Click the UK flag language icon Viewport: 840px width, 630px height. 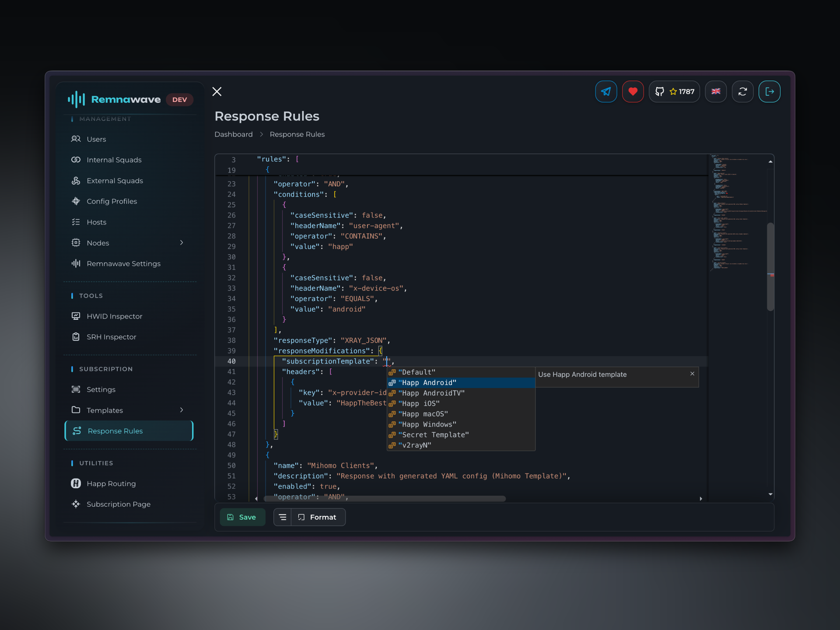point(716,91)
